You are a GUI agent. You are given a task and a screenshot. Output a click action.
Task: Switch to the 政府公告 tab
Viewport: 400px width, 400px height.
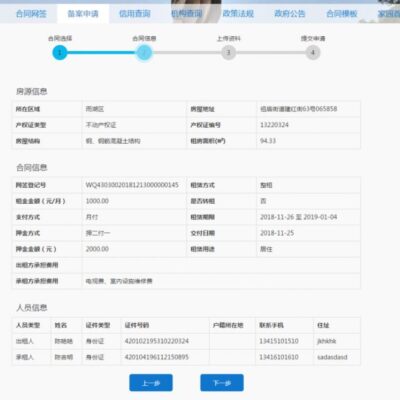[290, 14]
